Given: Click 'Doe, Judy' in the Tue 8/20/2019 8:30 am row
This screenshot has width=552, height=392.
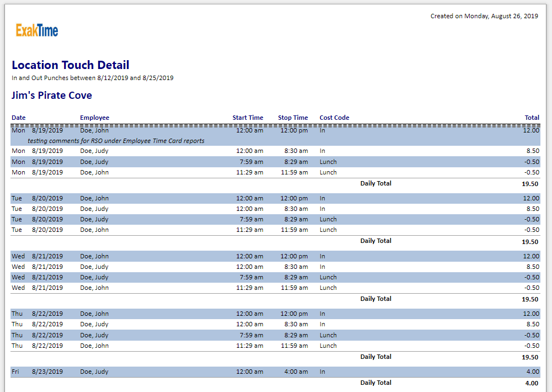Looking at the screenshot, I should pyautogui.click(x=94, y=209).
